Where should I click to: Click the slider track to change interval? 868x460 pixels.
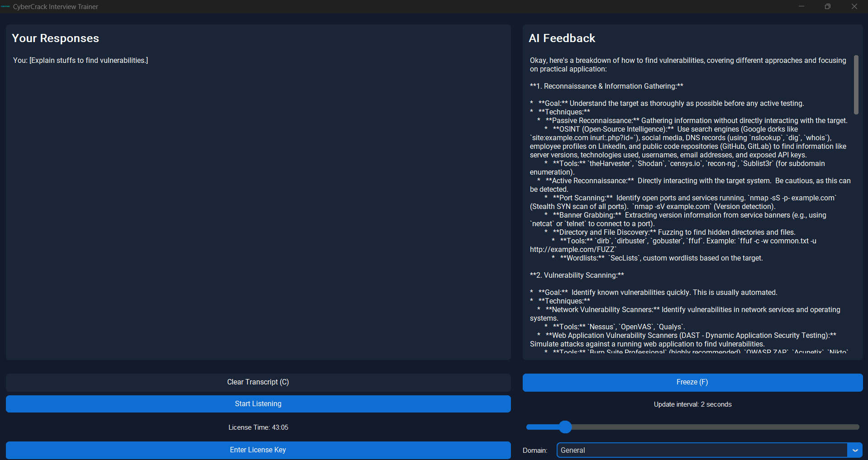(x=724, y=427)
